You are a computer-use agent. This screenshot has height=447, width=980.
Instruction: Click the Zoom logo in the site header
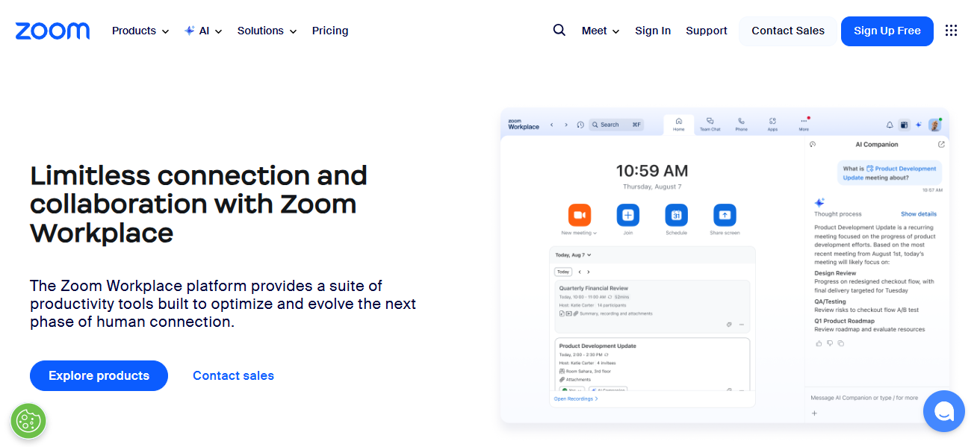pyautogui.click(x=52, y=31)
